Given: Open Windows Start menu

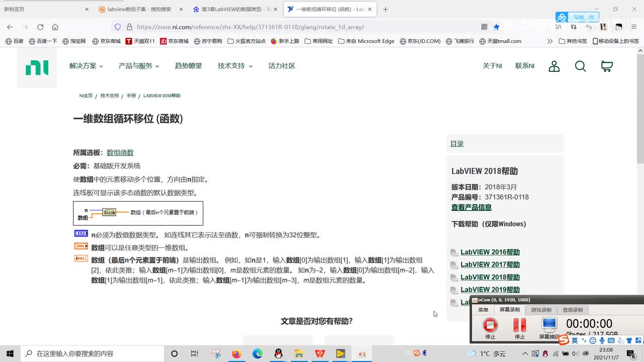Looking at the screenshot, I should pyautogui.click(x=10, y=353).
